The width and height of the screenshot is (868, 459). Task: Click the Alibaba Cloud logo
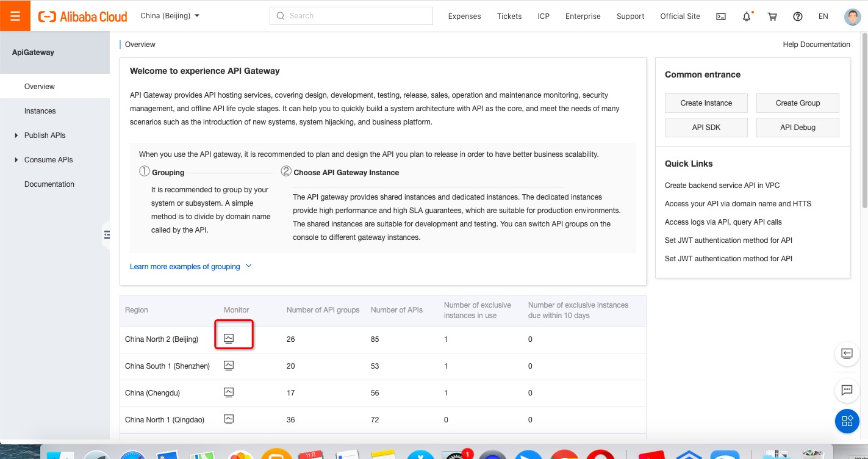pyautogui.click(x=83, y=16)
